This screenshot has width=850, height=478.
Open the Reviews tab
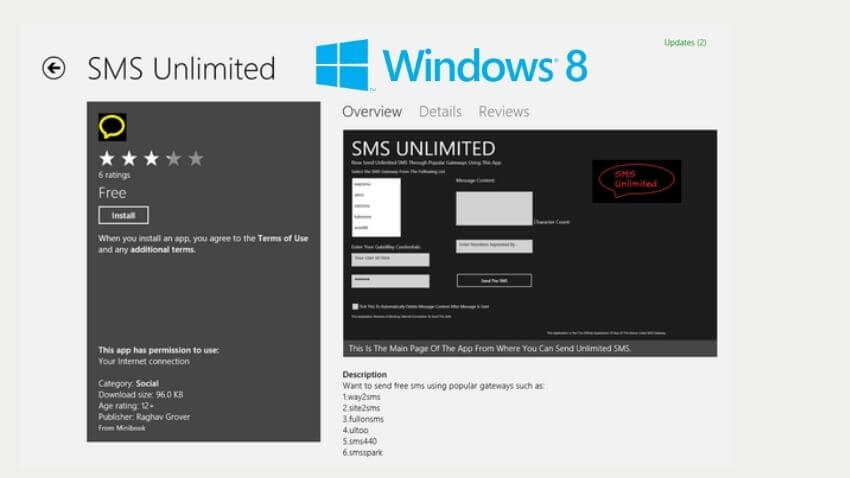504,112
